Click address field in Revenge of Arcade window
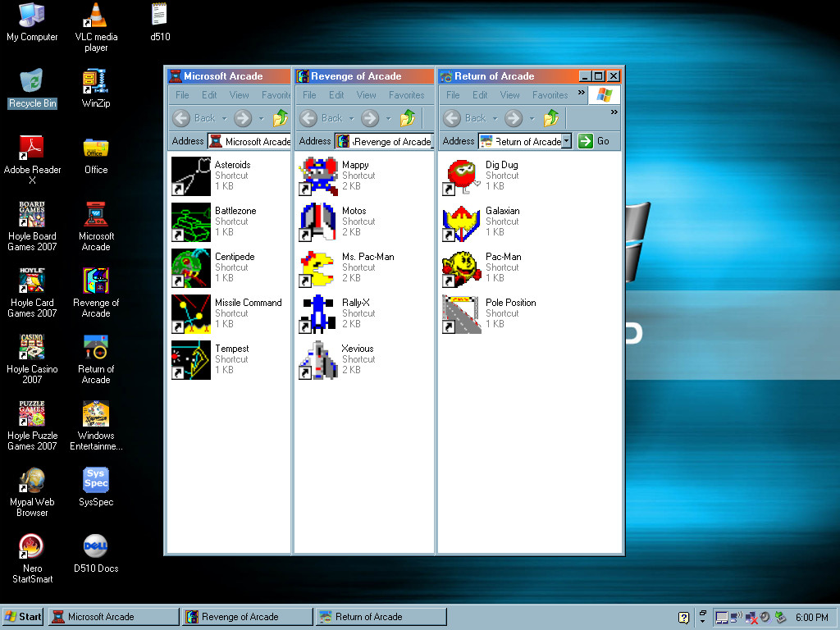The width and height of the screenshot is (840, 630). 384,141
